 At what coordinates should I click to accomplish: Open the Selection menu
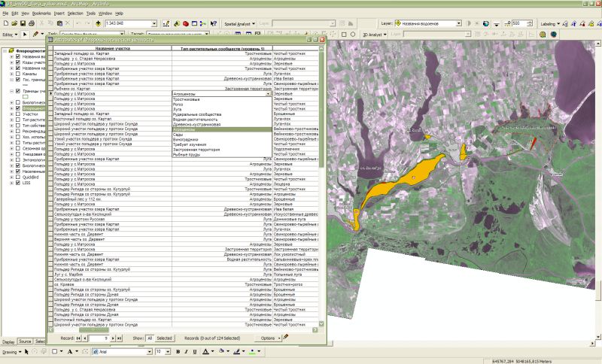[x=75, y=14]
